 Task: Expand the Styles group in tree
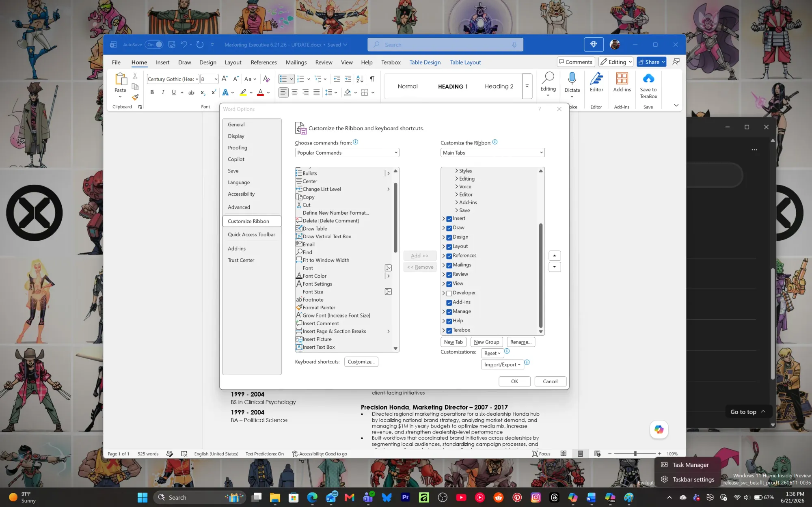(x=457, y=171)
